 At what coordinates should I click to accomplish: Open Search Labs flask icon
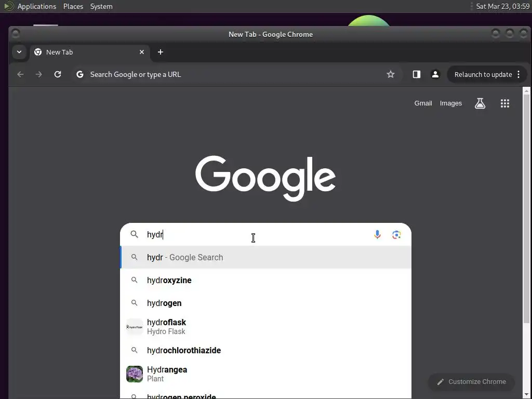pyautogui.click(x=480, y=103)
